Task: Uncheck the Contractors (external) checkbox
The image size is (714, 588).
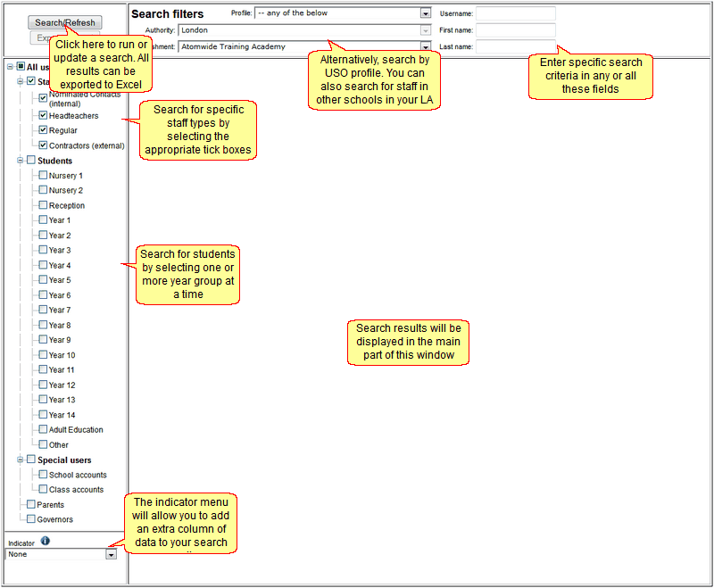Action: [x=43, y=145]
